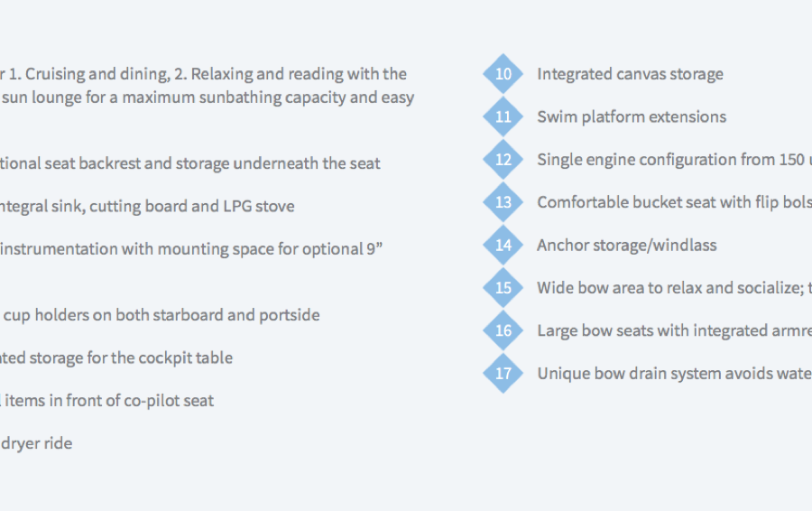Select the number 16 diamond icon

click(503, 330)
